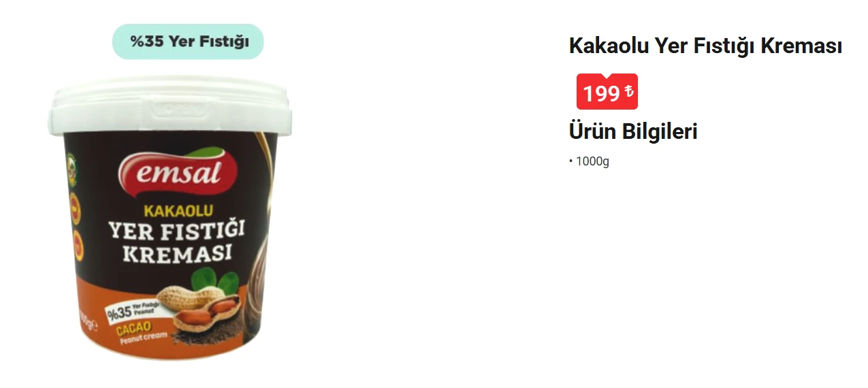Click the %35 sticker on the package
Image resolution: width=868 pixels, height=388 pixels.
(131, 312)
